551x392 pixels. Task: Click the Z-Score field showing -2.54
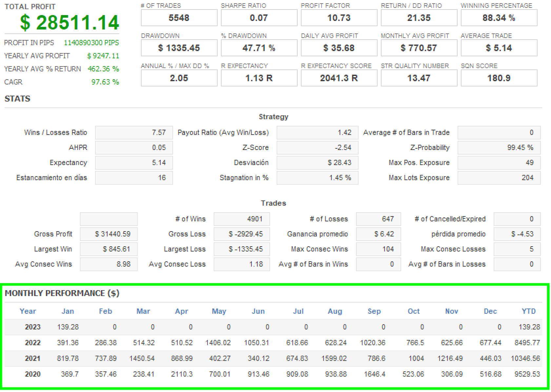[318, 148]
